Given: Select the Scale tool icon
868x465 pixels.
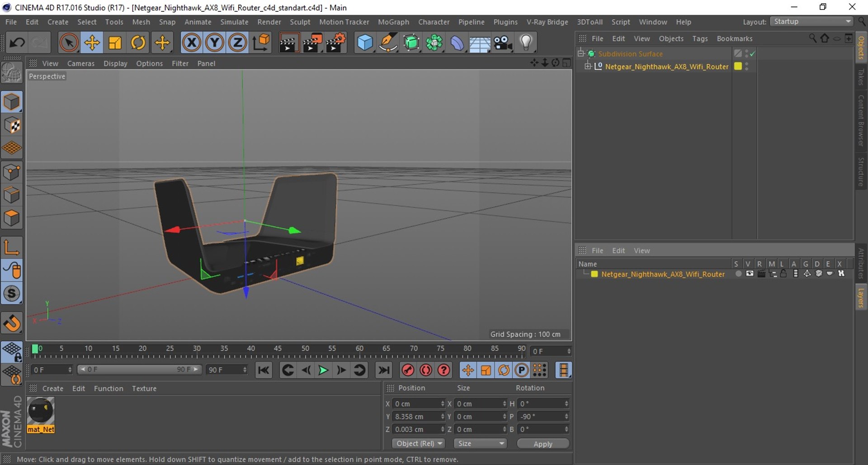Looking at the screenshot, I should 115,43.
